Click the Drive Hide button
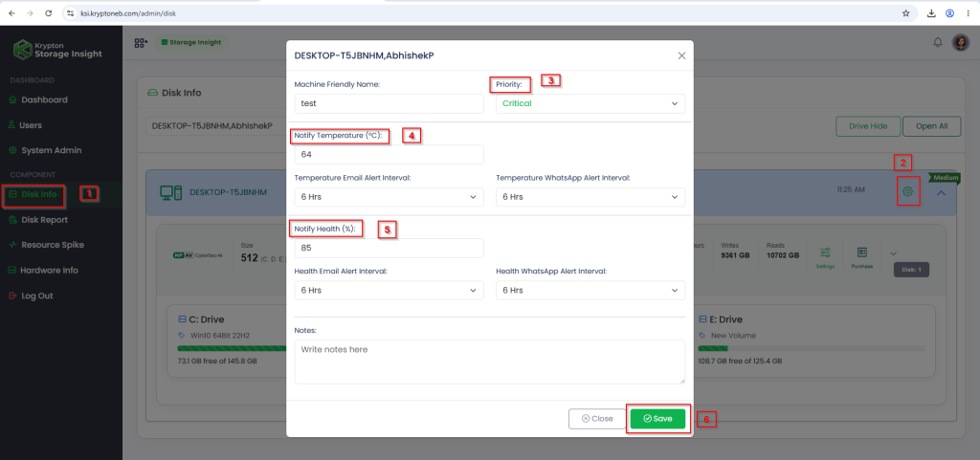Image resolution: width=980 pixels, height=460 pixels. coord(867,126)
